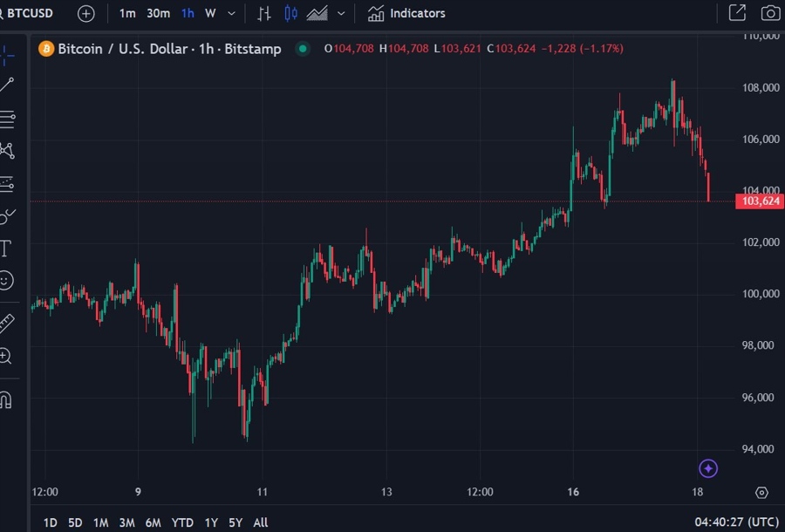Click the share or pop-out chart icon
Screen dimensions: 785x532
pos(737,13)
